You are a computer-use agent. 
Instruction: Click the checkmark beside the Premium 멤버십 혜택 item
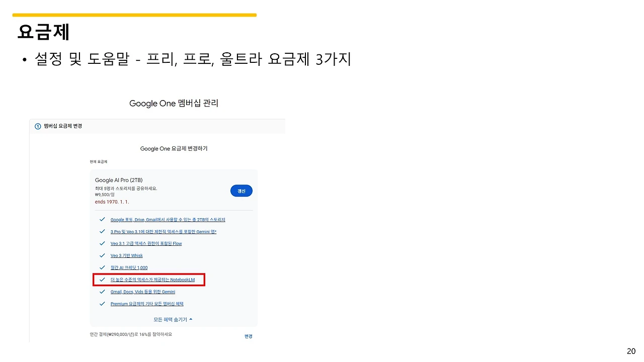pos(102,304)
